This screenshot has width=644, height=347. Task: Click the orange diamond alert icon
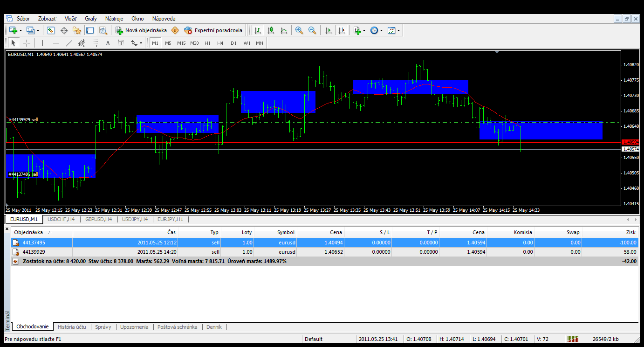click(175, 30)
